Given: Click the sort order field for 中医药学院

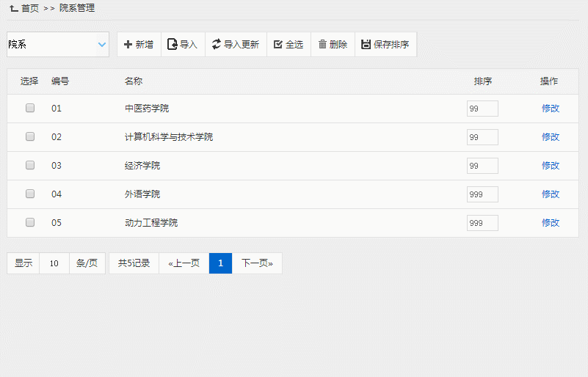Looking at the screenshot, I should click(482, 109).
